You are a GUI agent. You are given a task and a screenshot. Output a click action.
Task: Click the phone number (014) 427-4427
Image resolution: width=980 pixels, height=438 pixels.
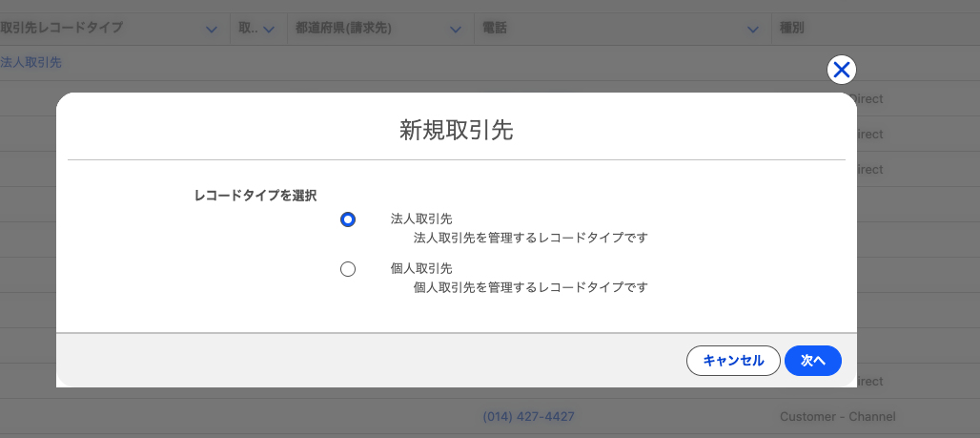(x=529, y=417)
